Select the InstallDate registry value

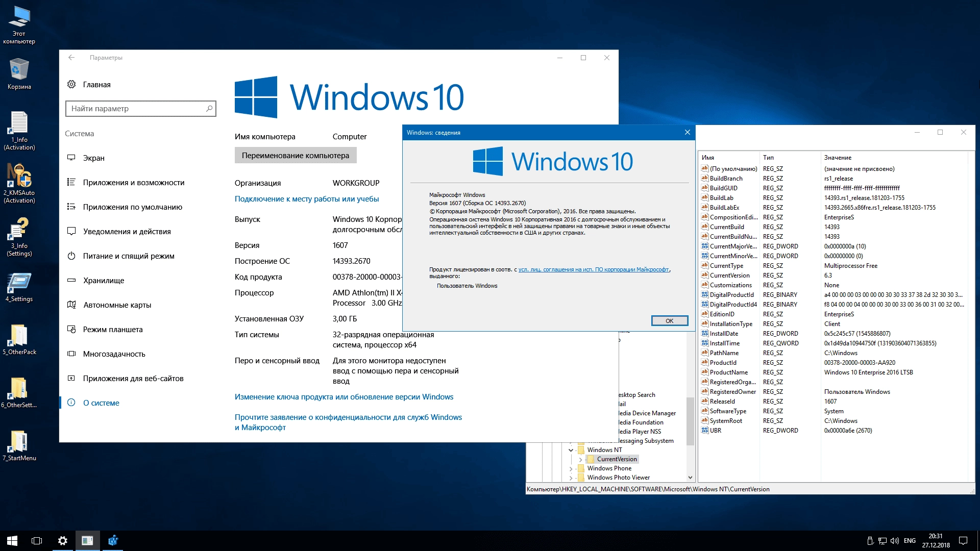(724, 334)
